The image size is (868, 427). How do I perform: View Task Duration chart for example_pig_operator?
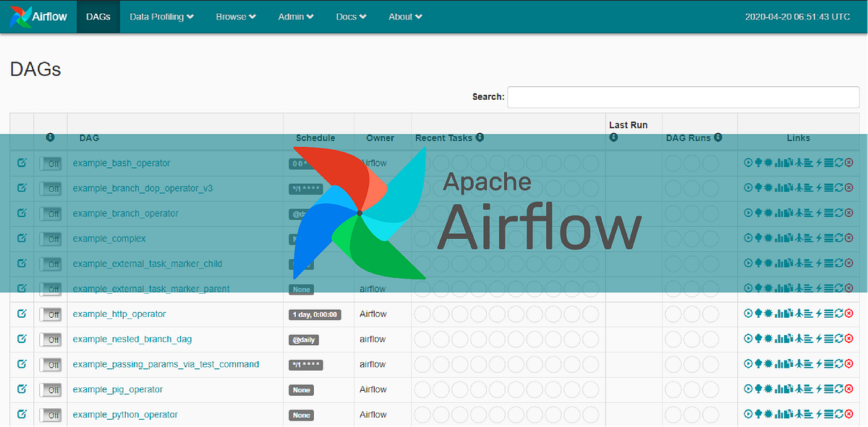[780, 389]
